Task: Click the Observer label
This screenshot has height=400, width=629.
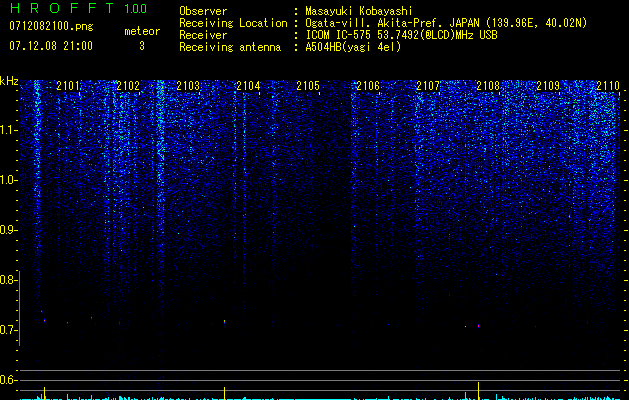Action: tap(203, 11)
